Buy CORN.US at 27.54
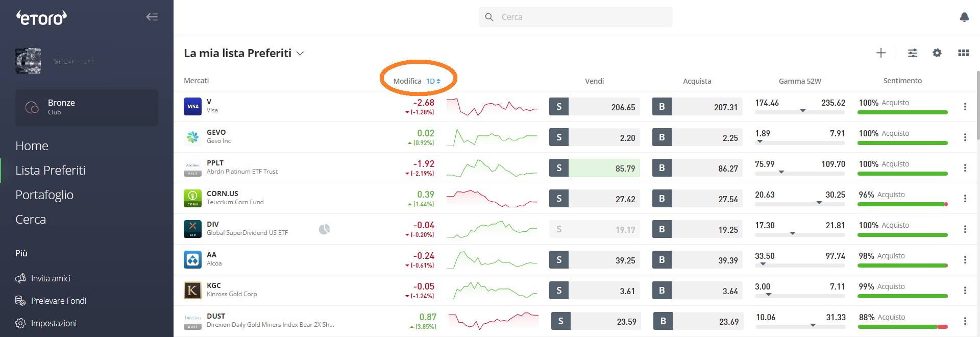This screenshot has height=337, width=980. point(697,199)
